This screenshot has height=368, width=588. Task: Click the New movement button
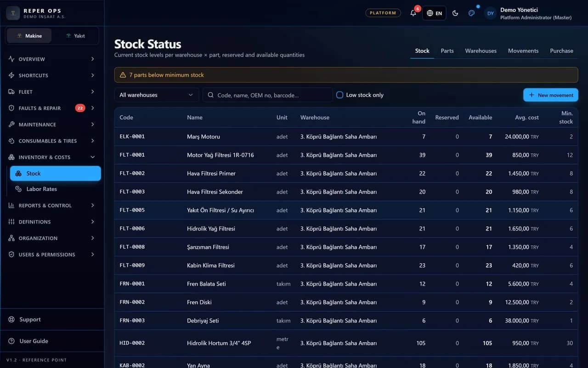[551, 95]
